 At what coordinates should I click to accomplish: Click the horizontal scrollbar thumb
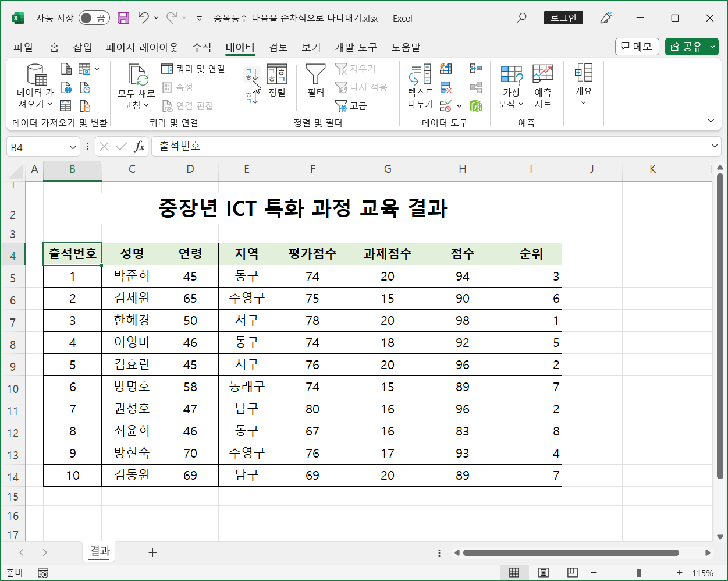[x=571, y=552]
